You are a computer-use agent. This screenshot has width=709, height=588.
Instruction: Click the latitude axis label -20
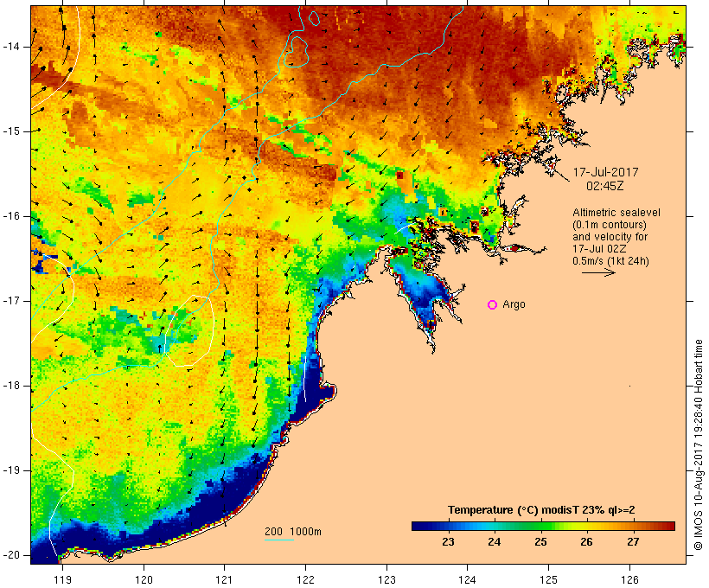tap(11, 555)
